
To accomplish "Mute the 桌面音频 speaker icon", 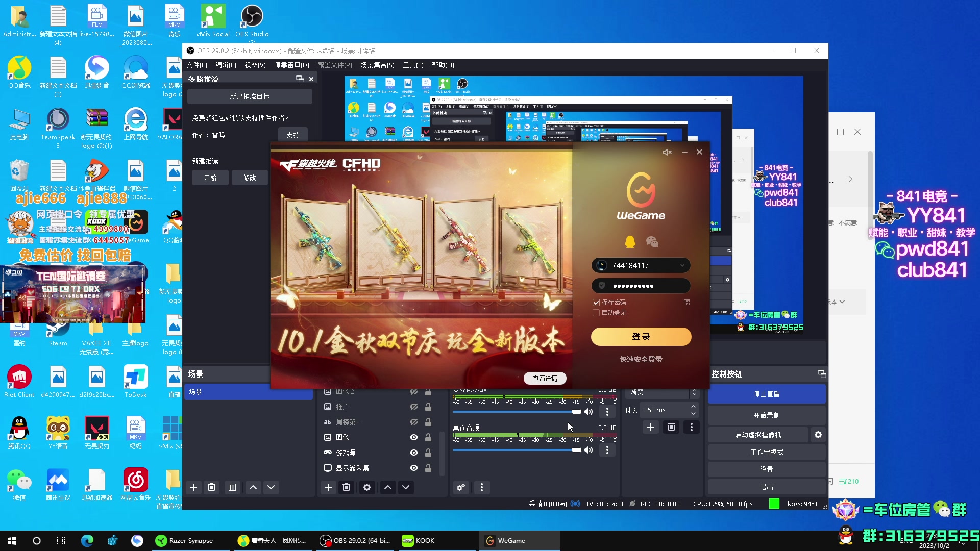I will [589, 450].
